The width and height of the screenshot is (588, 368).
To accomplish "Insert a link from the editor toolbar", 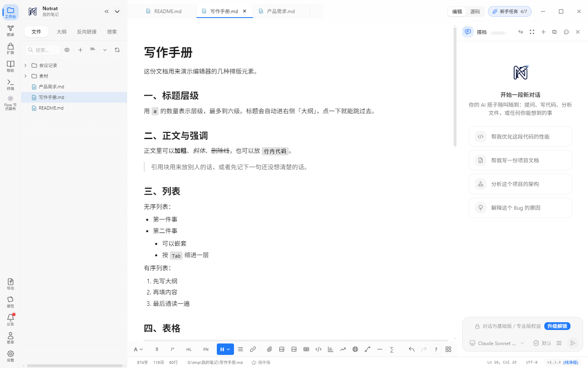I will click(x=253, y=349).
